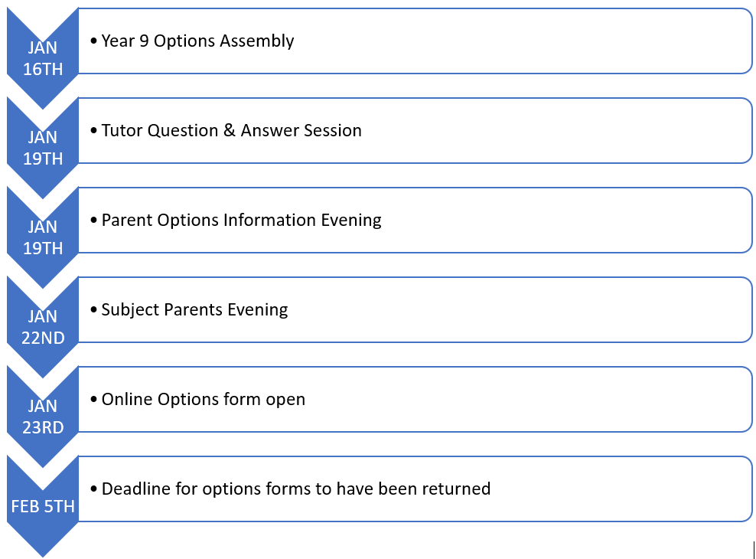The width and height of the screenshot is (756, 559).
Task: Select the JAN 23RD chevron arrow
Action: click(42, 417)
